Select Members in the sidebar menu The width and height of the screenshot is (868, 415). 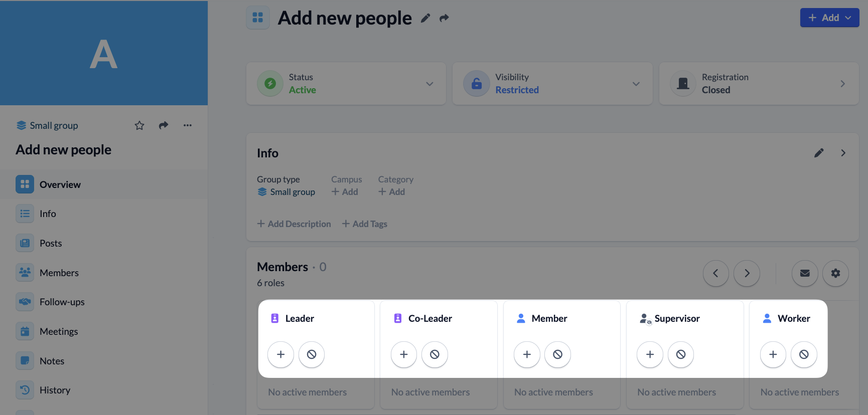59,273
